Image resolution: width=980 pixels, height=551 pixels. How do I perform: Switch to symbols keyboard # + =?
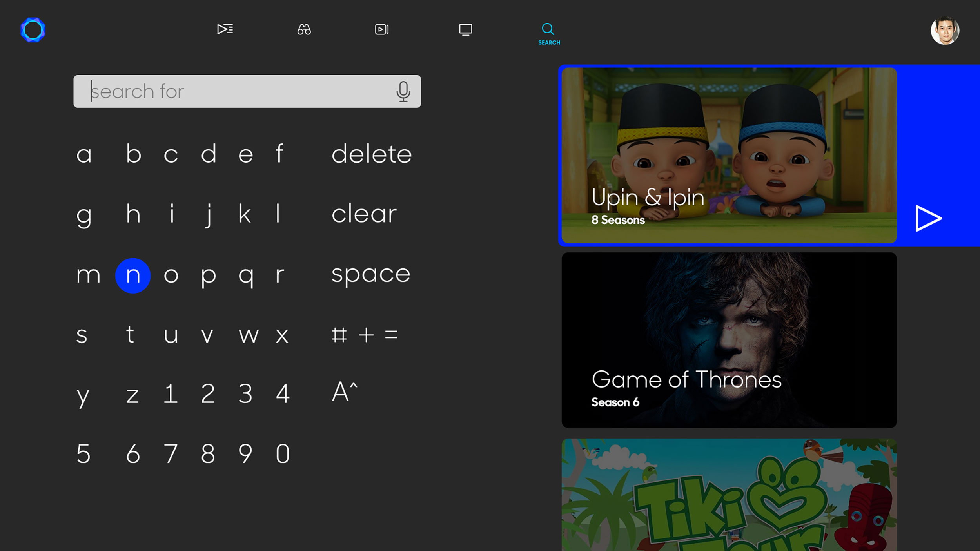pos(365,335)
